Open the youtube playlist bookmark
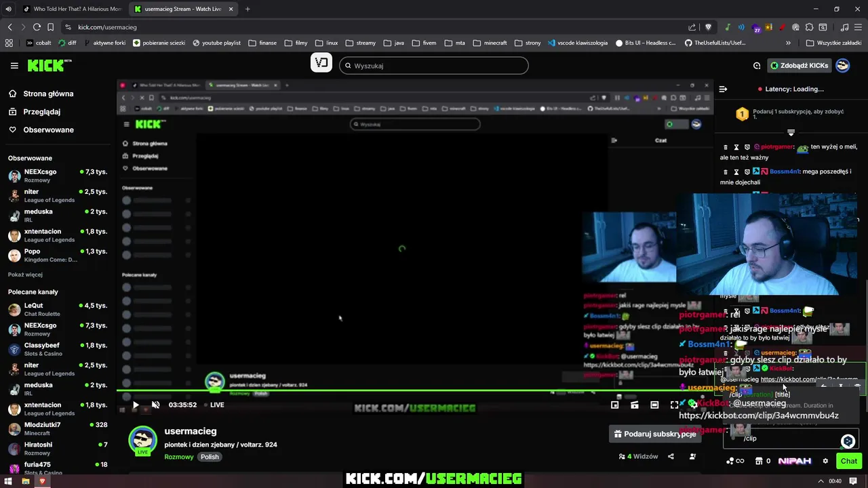 tap(216, 43)
